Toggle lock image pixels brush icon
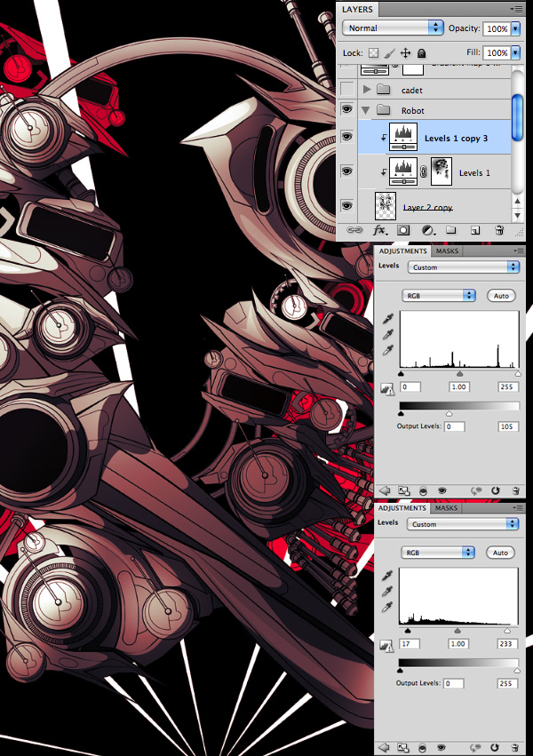 (389, 52)
